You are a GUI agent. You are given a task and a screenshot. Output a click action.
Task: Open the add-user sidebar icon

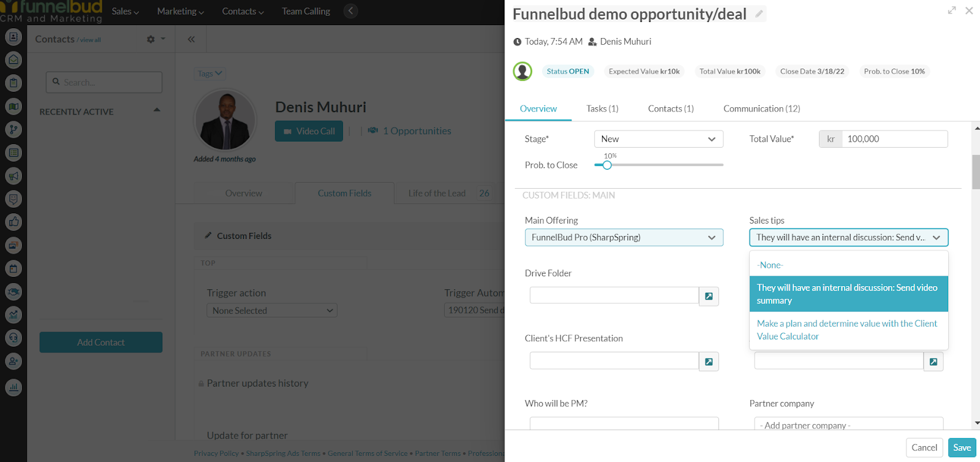[x=13, y=362]
